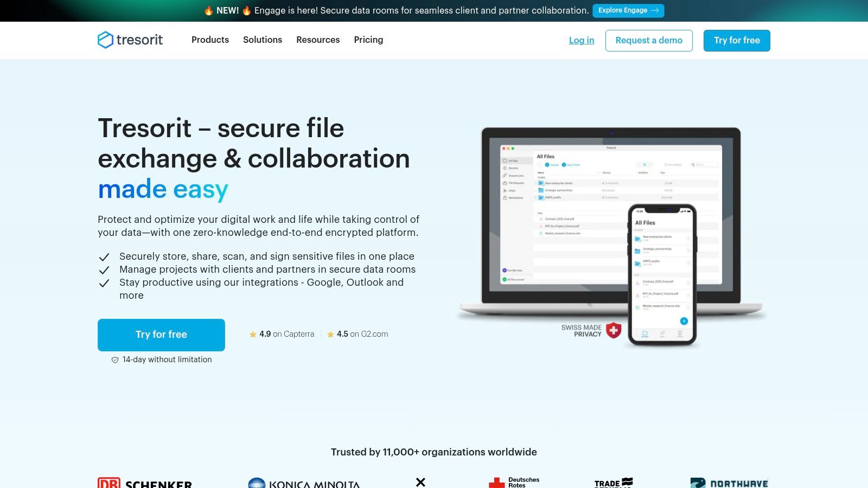
Task: Click header Try for free button
Action: [x=737, y=41]
